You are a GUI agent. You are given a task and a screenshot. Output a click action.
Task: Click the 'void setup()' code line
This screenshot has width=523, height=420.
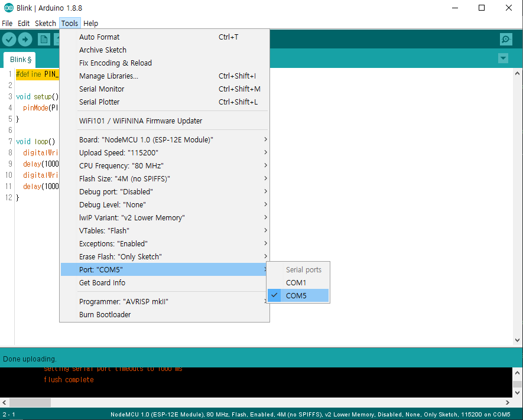[x=37, y=96]
